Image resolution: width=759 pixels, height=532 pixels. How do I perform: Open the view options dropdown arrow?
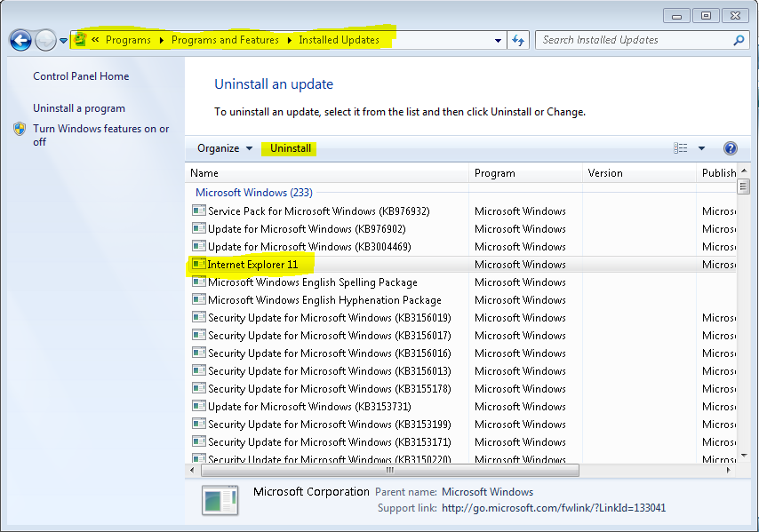click(701, 148)
